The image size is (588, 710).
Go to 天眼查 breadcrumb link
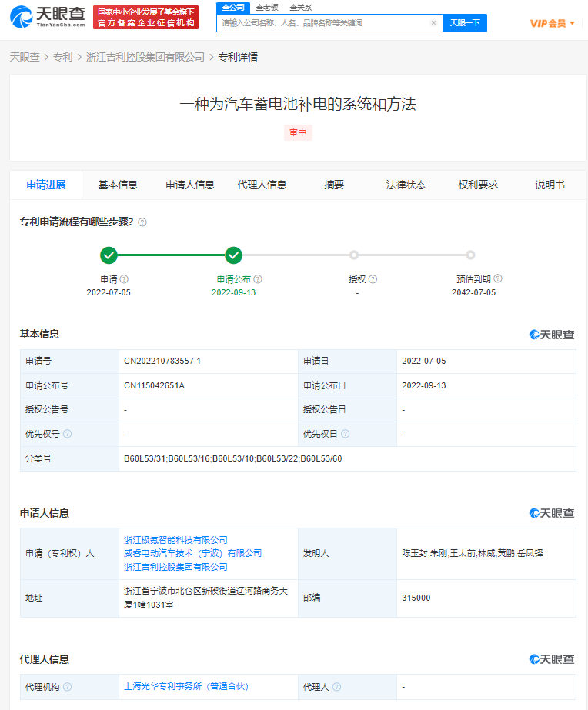[x=25, y=57]
